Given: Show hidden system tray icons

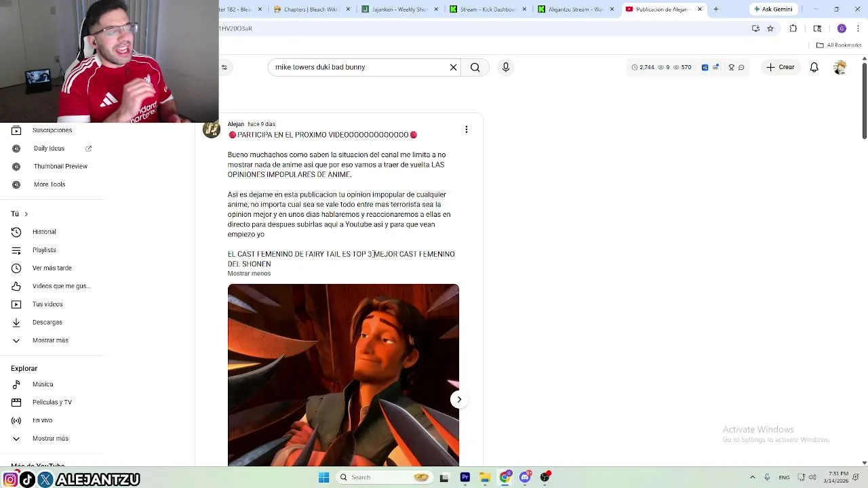Looking at the screenshot, I should pos(752,477).
